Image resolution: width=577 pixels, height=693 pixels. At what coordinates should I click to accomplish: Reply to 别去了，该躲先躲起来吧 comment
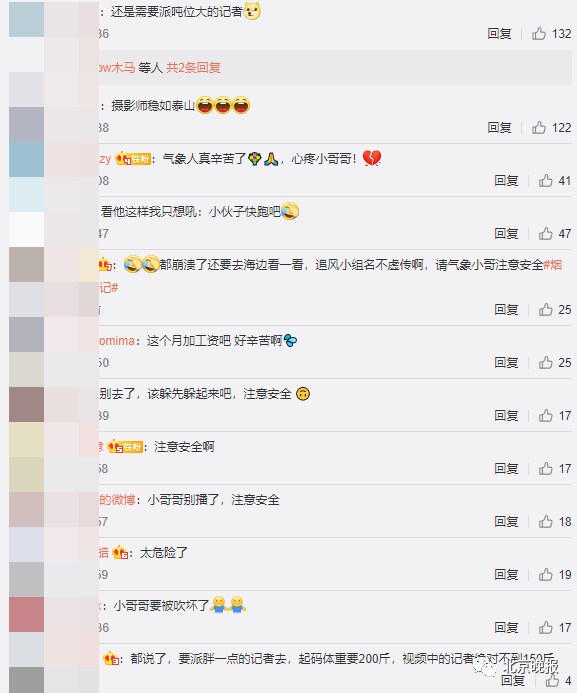click(x=506, y=415)
